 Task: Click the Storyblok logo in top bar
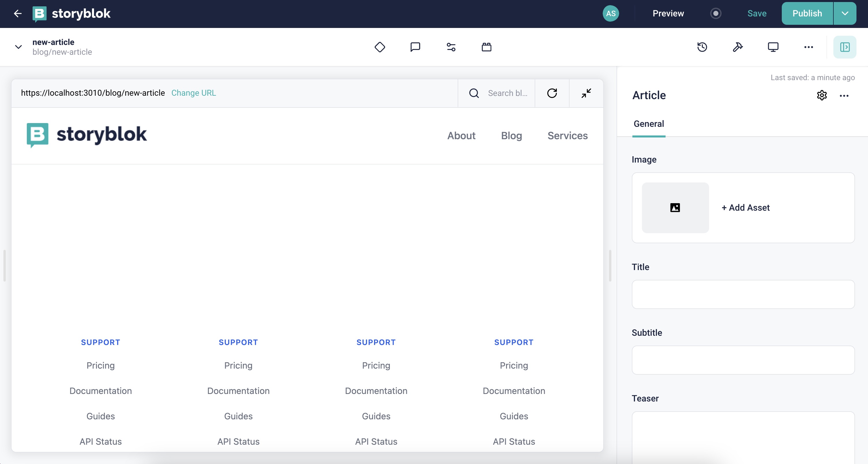pos(72,14)
